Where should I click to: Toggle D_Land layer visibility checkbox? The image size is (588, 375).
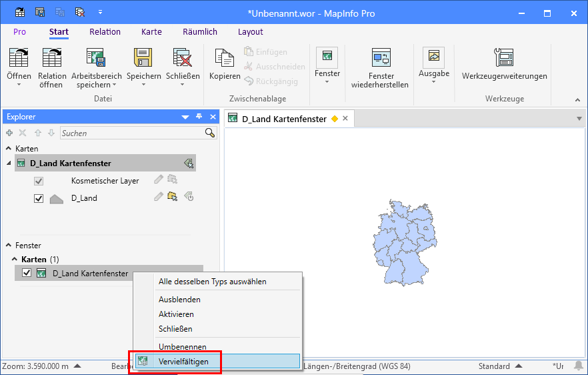pyautogui.click(x=39, y=198)
